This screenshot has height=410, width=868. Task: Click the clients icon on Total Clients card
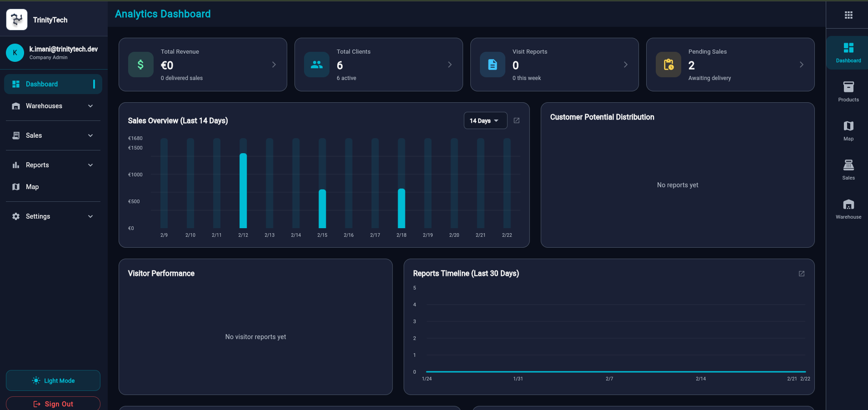(316, 65)
